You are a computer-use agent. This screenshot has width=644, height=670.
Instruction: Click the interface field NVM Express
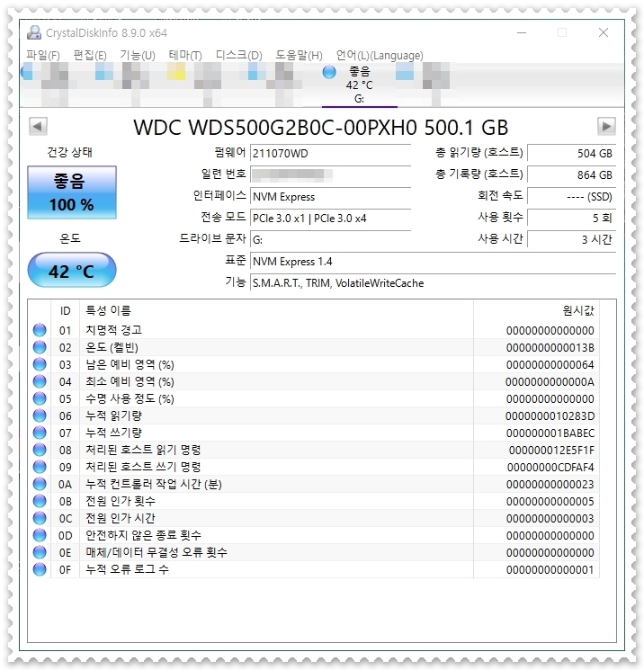tap(330, 197)
